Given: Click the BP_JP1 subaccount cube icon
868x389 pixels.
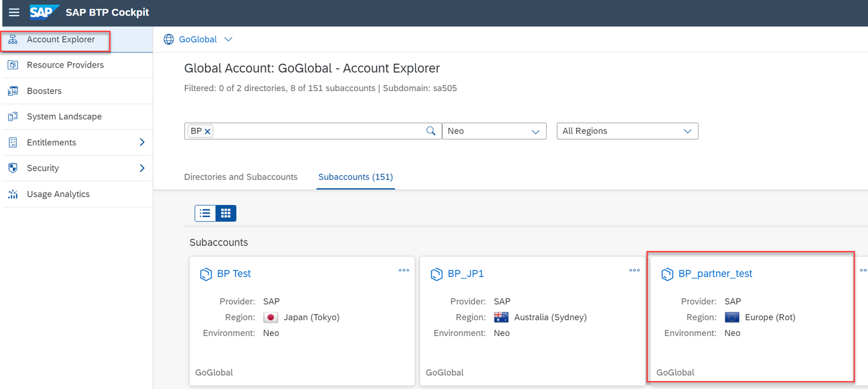Looking at the screenshot, I should (x=436, y=274).
